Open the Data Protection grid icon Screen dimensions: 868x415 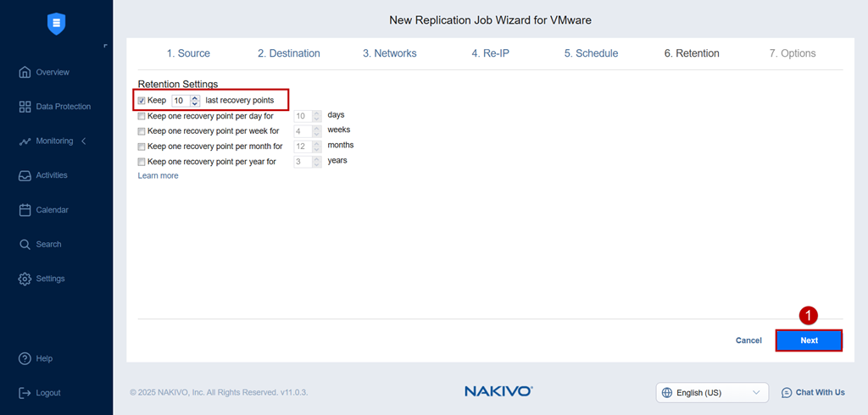tap(25, 107)
